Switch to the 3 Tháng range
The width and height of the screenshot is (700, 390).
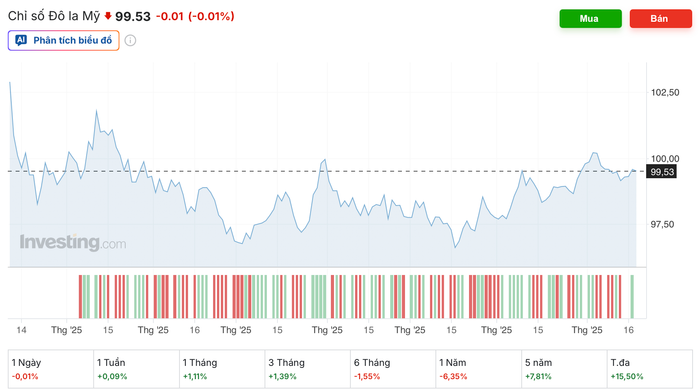pyautogui.click(x=308, y=369)
